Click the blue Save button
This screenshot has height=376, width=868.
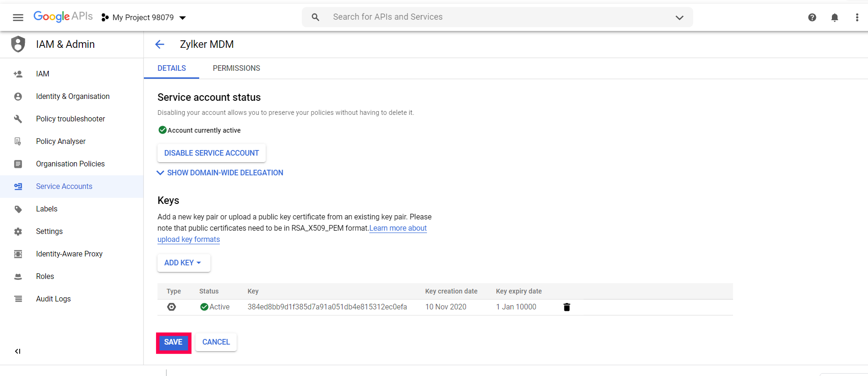pyautogui.click(x=173, y=342)
